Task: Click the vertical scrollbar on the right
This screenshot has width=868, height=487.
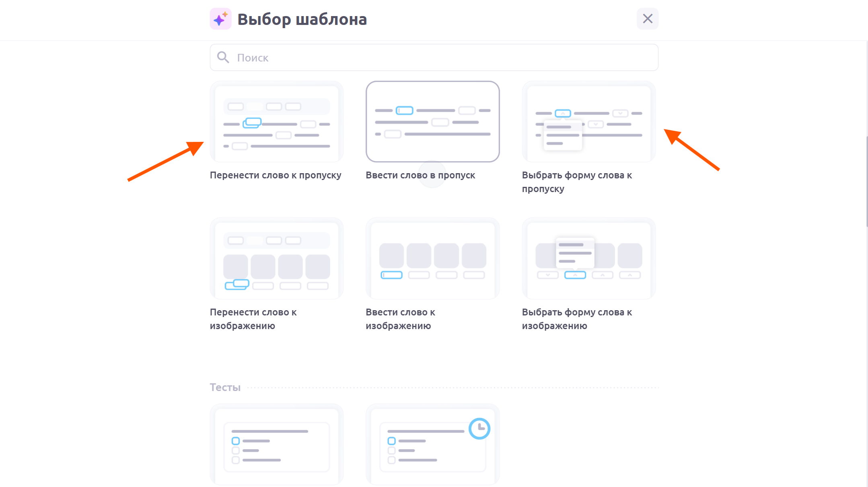Action: point(866,182)
